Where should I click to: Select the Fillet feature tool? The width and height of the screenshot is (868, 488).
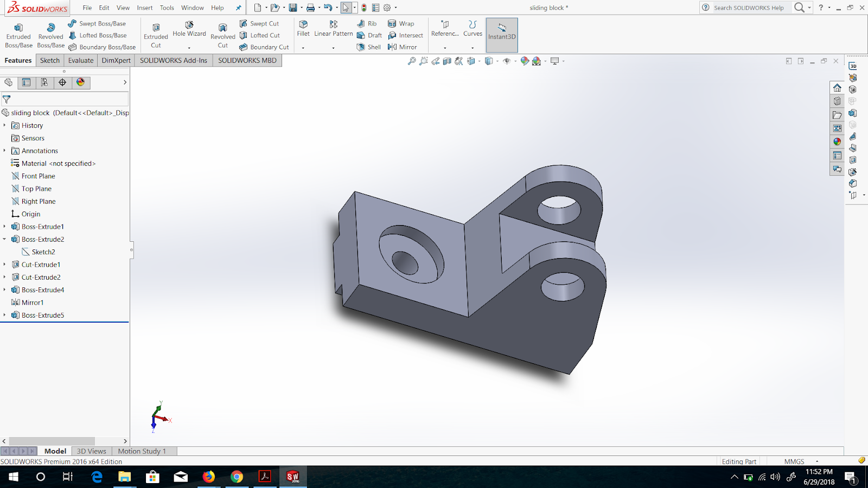[303, 30]
